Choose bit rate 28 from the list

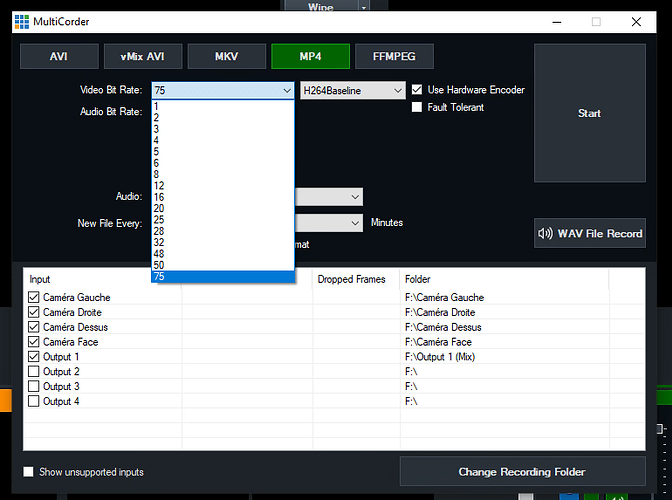click(223, 231)
